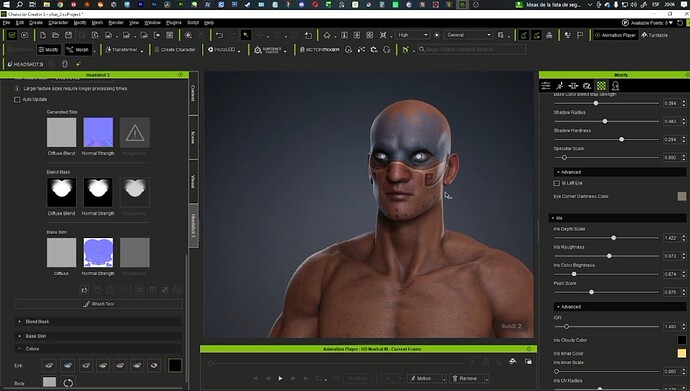Toggle the Is Left Eye checkbox
The image size is (690, 391).
pyautogui.click(x=557, y=183)
